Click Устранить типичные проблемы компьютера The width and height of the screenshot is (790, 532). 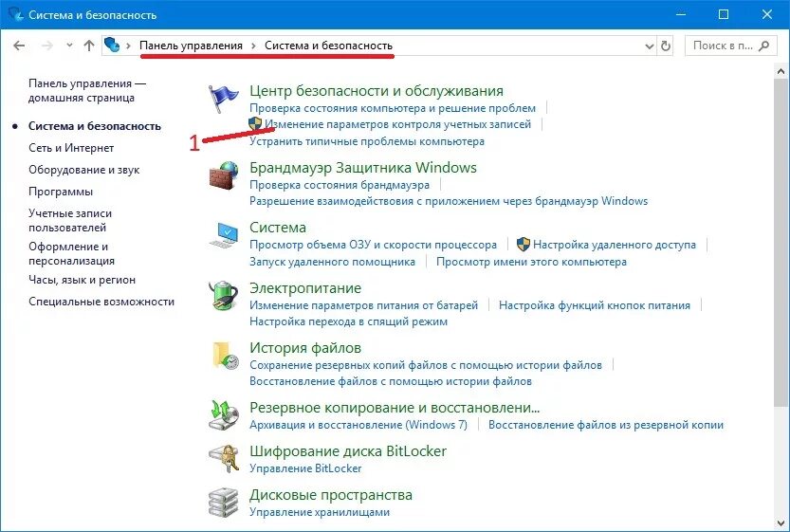367,141
